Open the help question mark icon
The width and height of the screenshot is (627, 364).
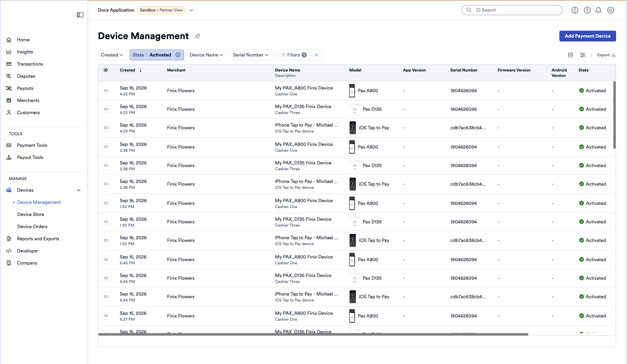tap(587, 10)
